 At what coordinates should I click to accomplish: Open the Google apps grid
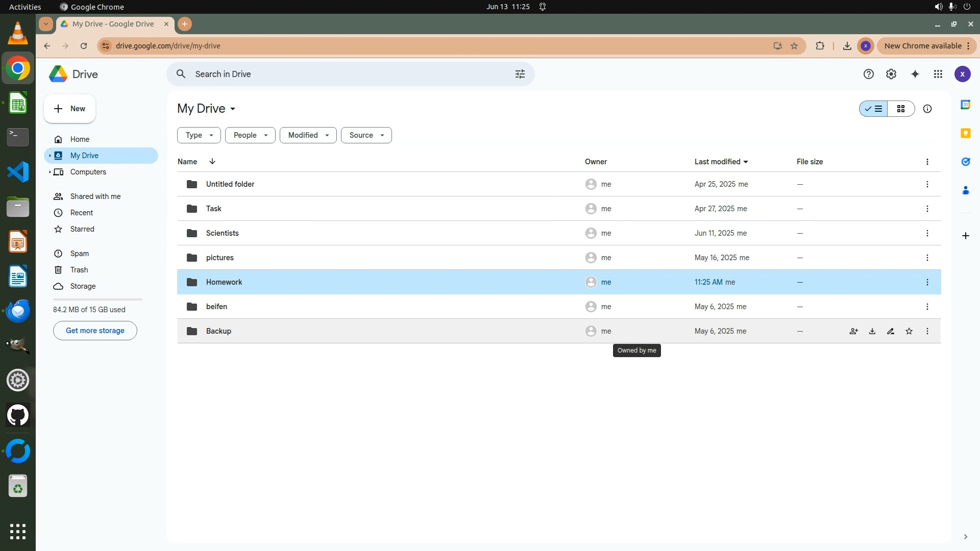[938, 74]
